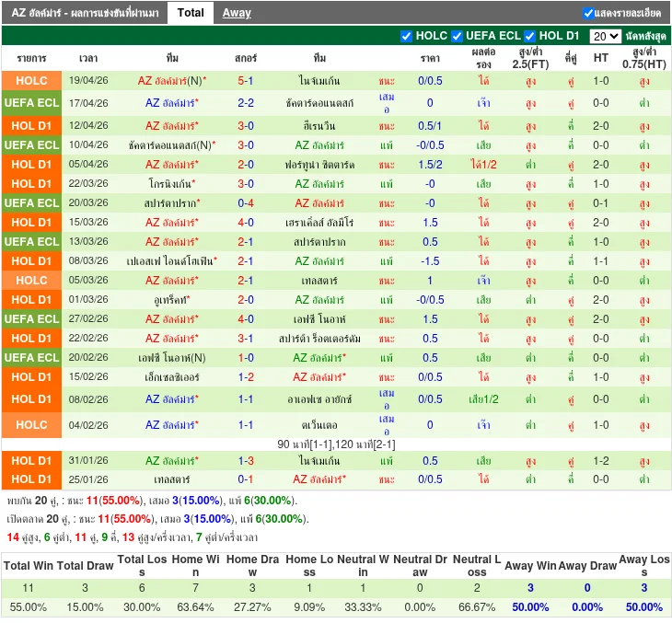Click the UEFA ECL label for 17/04/26
The width and height of the screenshot is (672, 623).
click(31, 103)
